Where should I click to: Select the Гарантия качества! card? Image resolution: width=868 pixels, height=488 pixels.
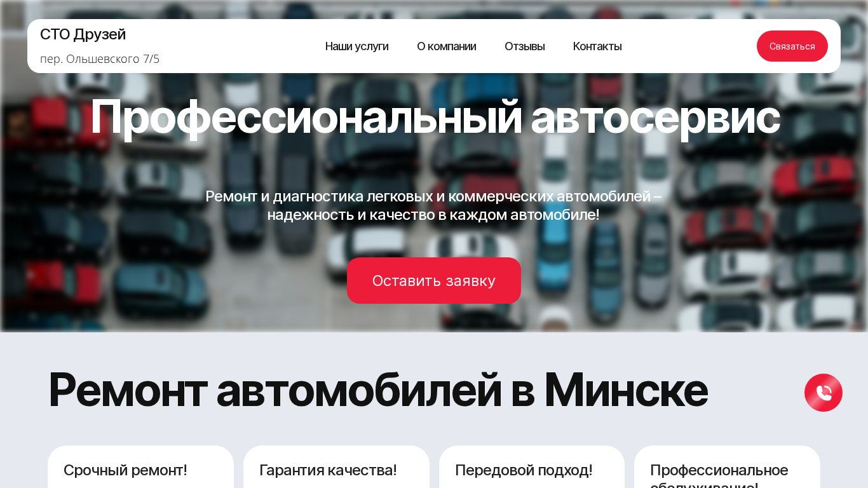point(336,467)
